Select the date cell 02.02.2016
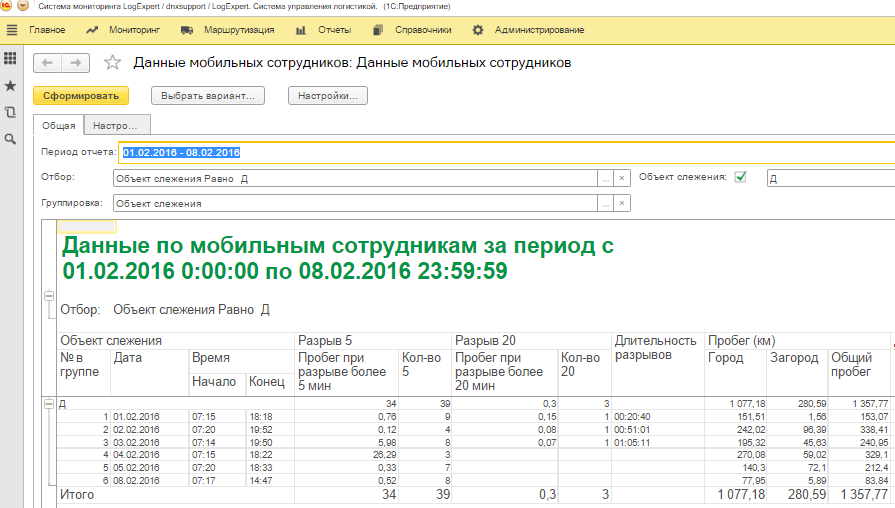Screen dimensions: 895x508 coord(150,429)
